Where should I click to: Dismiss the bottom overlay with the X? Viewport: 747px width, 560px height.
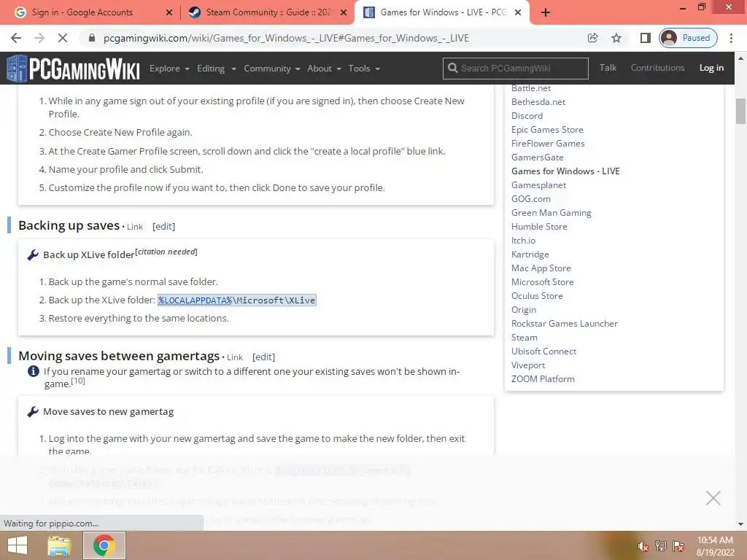[x=713, y=498]
